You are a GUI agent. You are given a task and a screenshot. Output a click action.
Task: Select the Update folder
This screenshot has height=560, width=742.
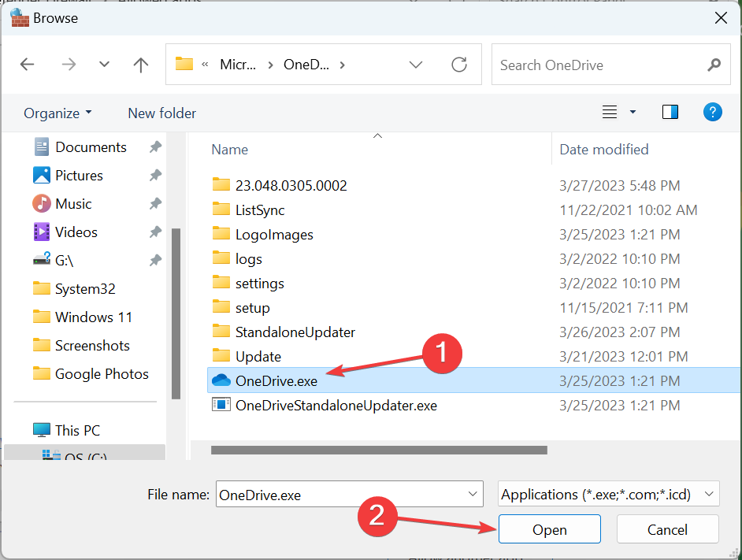(x=258, y=357)
